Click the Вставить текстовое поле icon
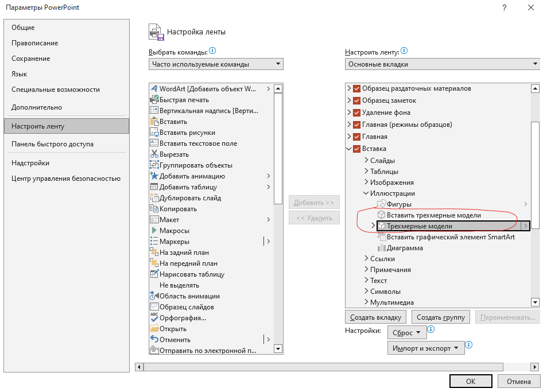 click(154, 143)
